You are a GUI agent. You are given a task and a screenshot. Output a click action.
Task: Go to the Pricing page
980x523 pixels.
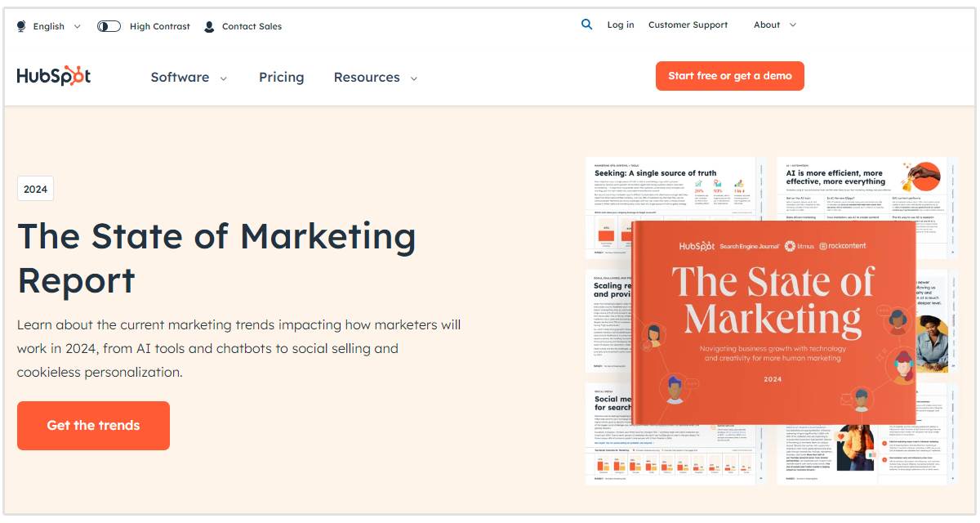coord(281,77)
